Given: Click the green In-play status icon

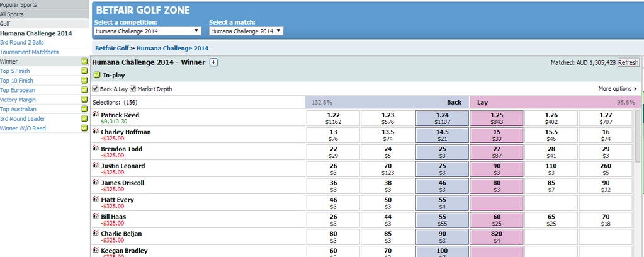Looking at the screenshot, I should (96, 76).
